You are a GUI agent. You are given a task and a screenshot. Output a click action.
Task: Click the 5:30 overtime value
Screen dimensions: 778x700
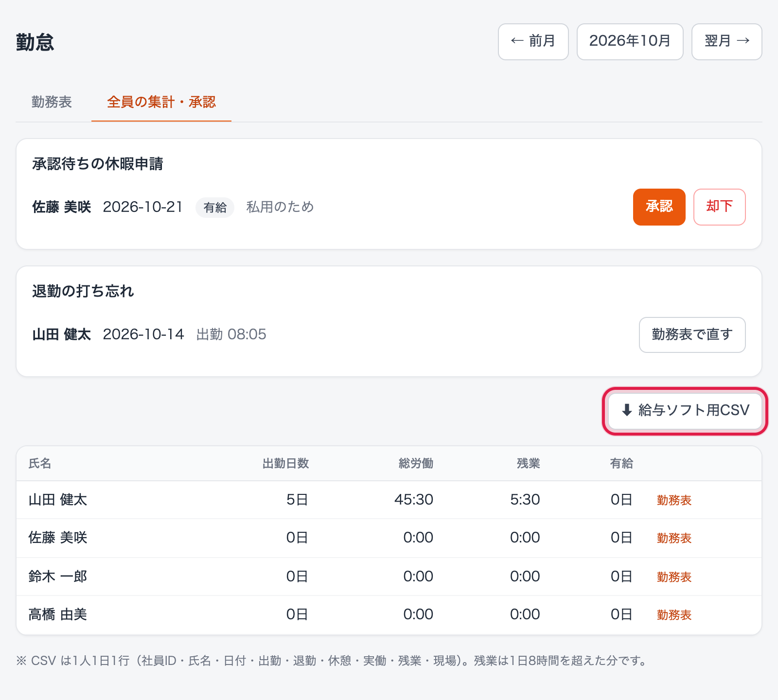(525, 500)
